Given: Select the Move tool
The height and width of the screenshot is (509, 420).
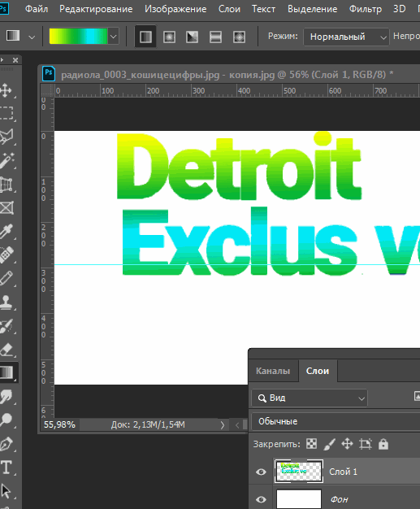Looking at the screenshot, I should 6,90.
